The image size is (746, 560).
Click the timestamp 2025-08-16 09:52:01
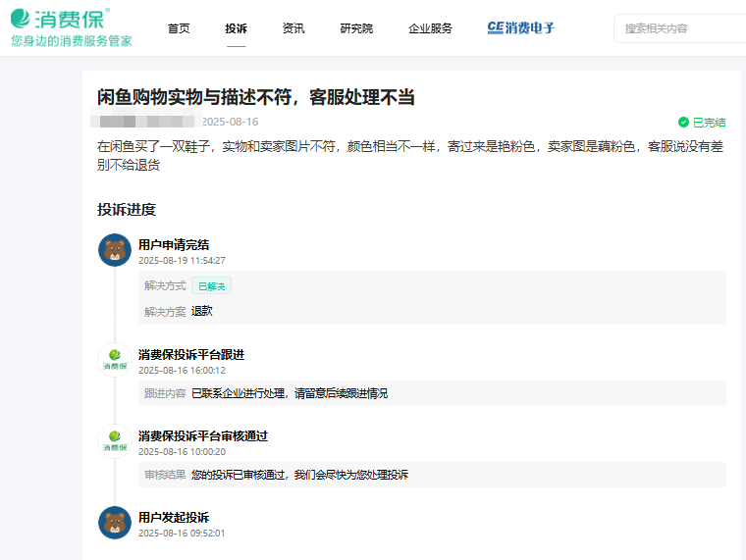pos(182,533)
